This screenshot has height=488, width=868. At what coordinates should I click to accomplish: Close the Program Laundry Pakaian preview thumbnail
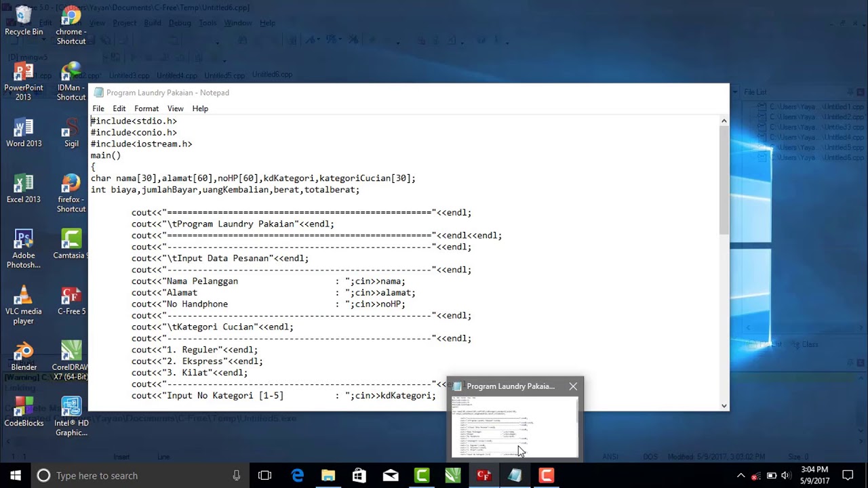[573, 386]
